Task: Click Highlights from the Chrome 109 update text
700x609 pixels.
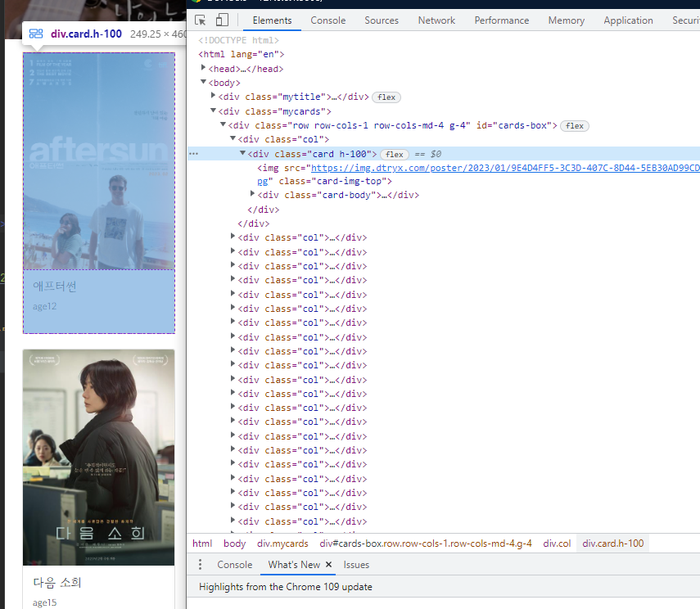Action: click(x=286, y=587)
